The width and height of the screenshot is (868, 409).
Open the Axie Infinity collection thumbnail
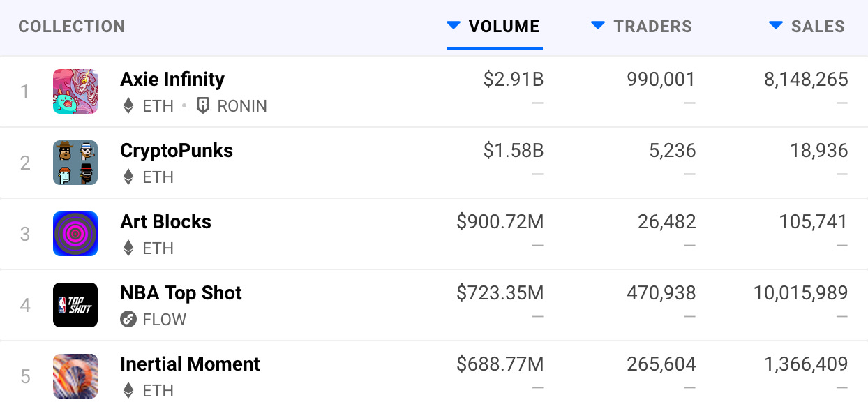point(75,91)
